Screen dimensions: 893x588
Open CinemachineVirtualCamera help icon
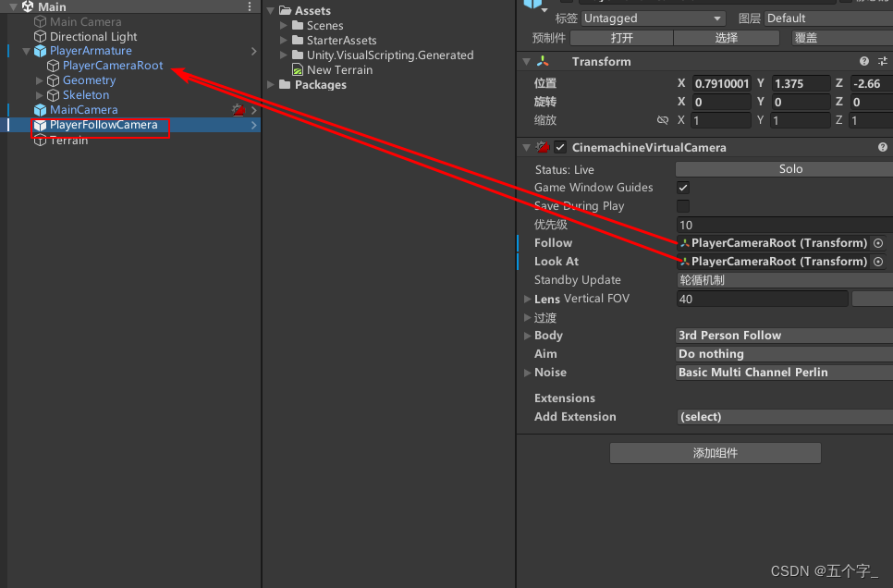[883, 147]
